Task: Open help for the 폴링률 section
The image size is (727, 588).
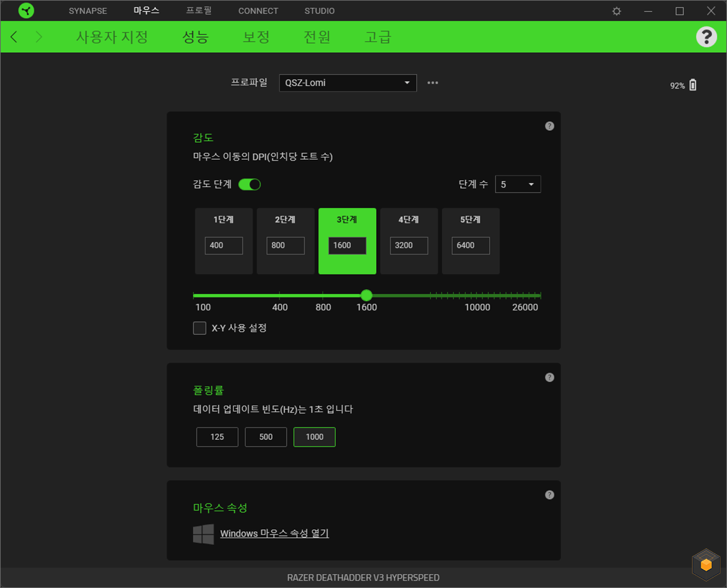Action: click(x=549, y=377)
